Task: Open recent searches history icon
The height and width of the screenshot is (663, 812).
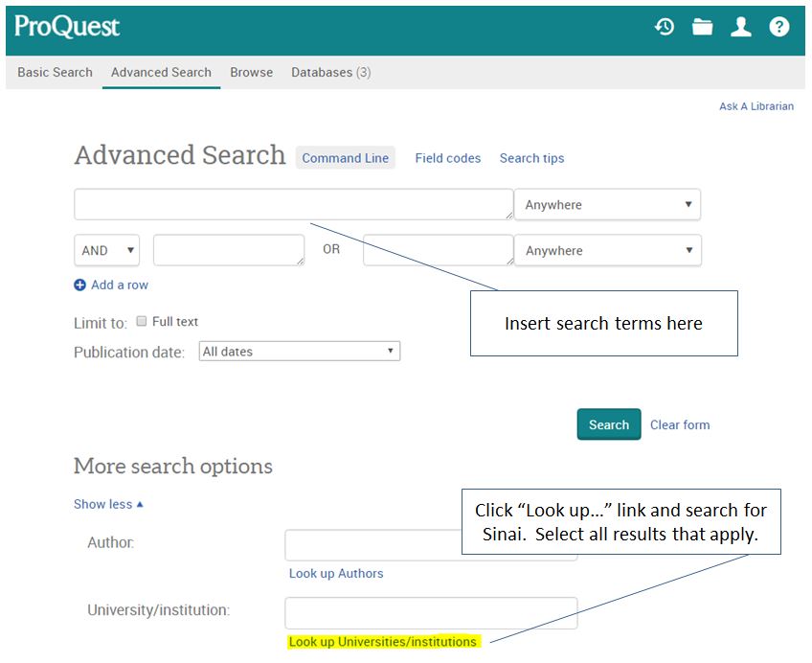Action: pos(665,27)
